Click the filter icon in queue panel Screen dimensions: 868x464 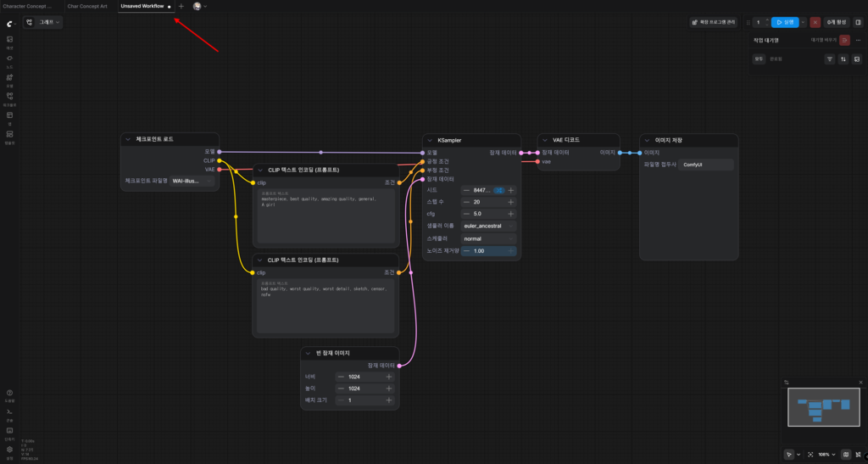(829, 59)
